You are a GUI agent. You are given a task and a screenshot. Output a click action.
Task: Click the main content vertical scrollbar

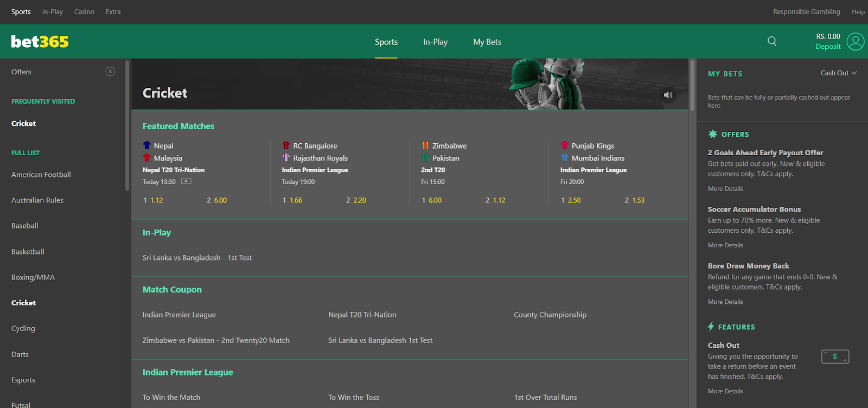point(692,85)
